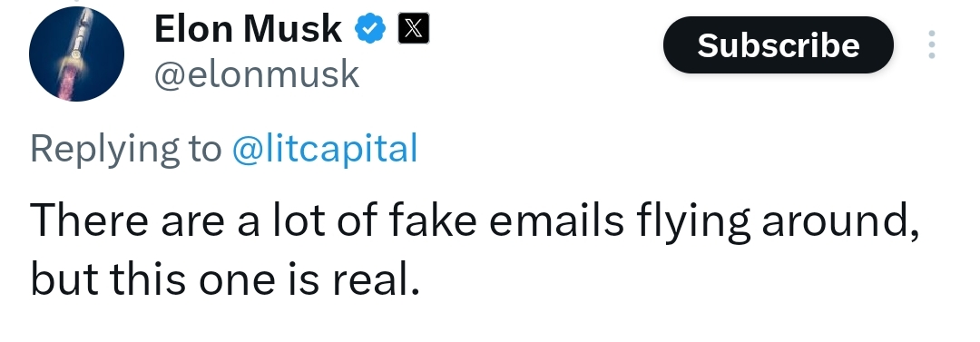This screenshot has height=342, width=980.
Task: Click the Elon Musk display name
Action: [x=248, y=29]
